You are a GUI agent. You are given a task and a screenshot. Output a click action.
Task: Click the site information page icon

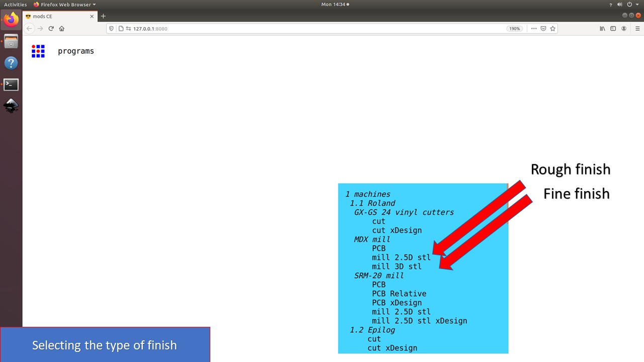121,29
